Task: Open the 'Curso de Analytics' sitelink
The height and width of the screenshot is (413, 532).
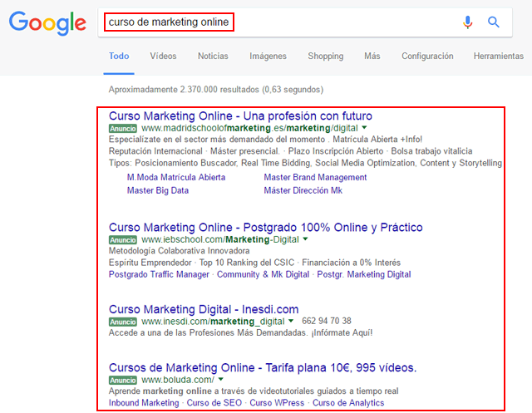Action: click(x=348, y=403)
